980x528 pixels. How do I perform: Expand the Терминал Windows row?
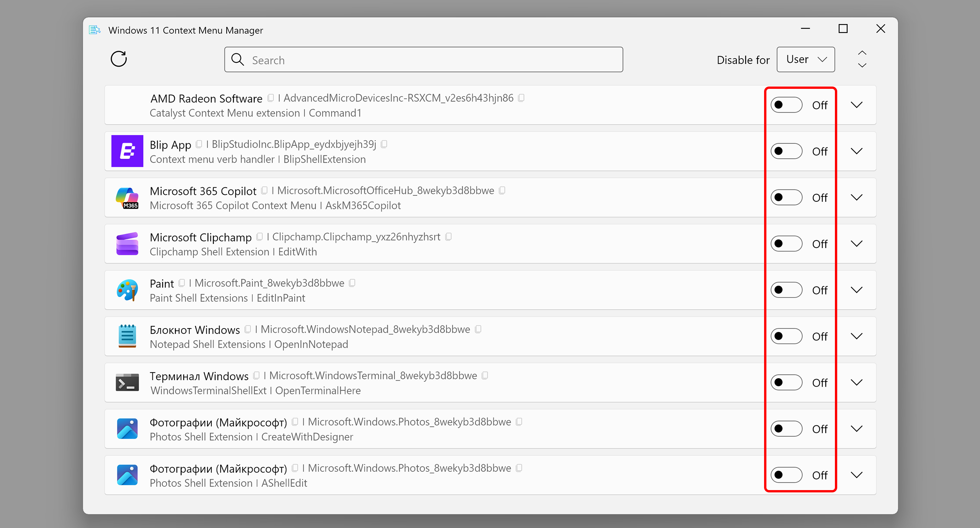tap(857, 383)
